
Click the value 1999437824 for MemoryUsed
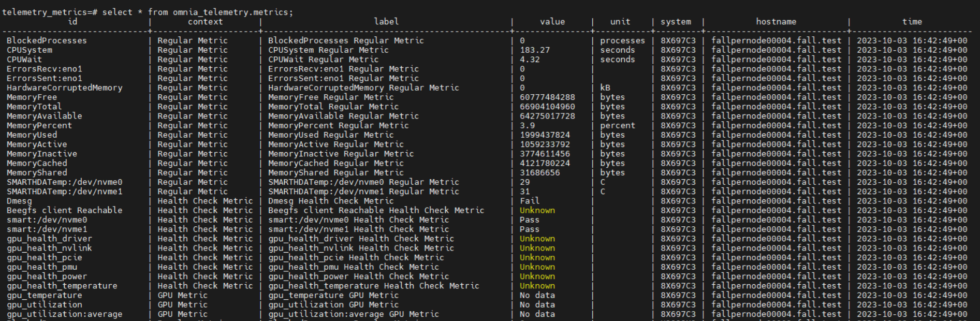[x=545, y=135]
